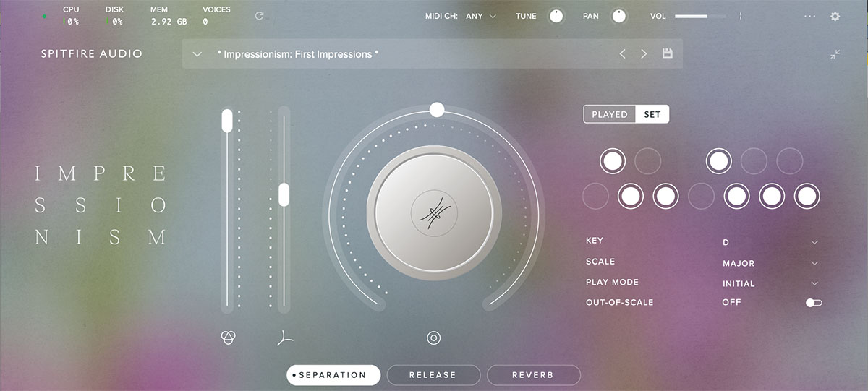This screenshot has width=868, height=391.
Task: Click the concentric circle icon below knob
Action: 433,338
